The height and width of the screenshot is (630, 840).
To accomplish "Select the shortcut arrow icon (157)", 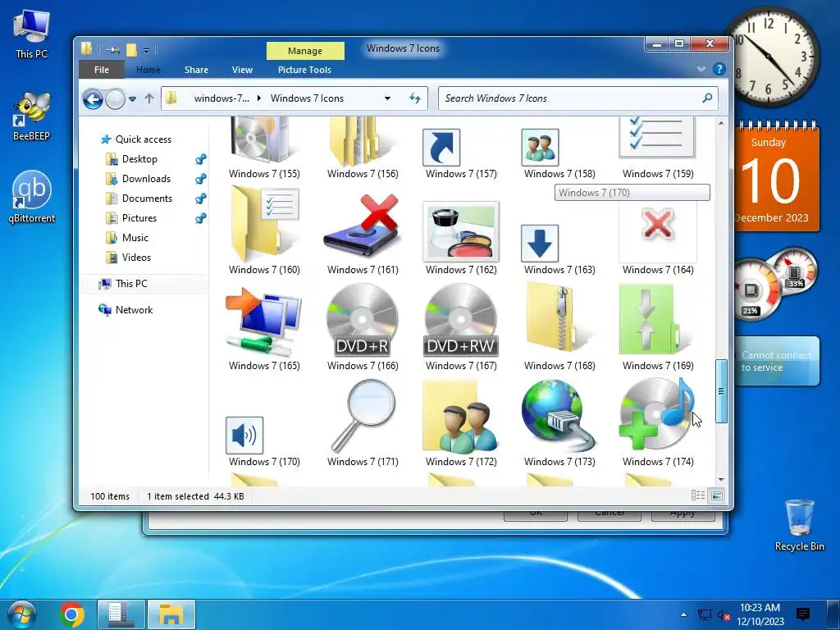I will click(x=441, y=148).
